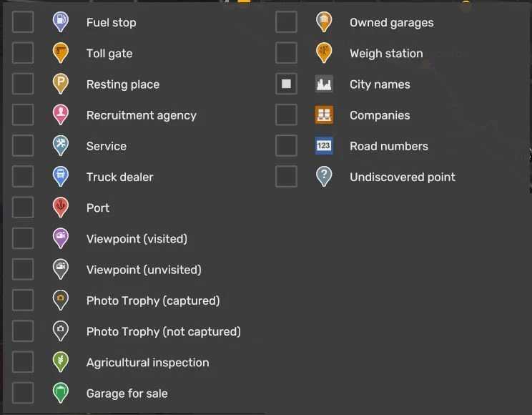Image resolution: width=532 pixels, height=415 pixels.
Task: Click the Photo Trophy (not captured) label
Action: [x=163, y=331]
